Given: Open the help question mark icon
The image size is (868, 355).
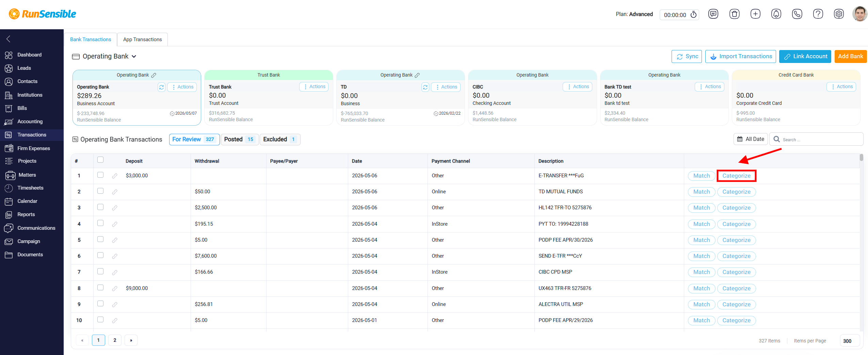Looking at the screenshot, I should click(818, 14).
